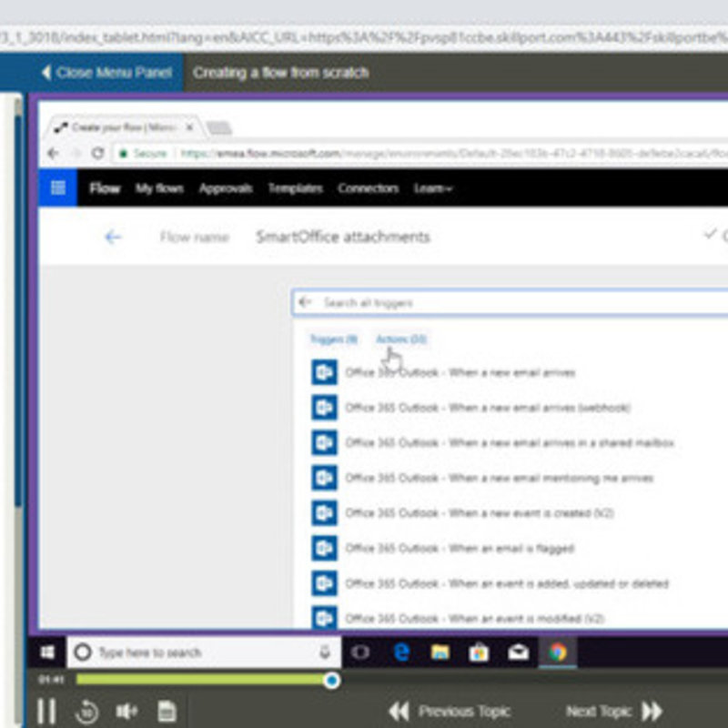This screenshot has width=728, height=728.
Task: Select Outlook icon for When a new email arrives
Action: (324, 372)
